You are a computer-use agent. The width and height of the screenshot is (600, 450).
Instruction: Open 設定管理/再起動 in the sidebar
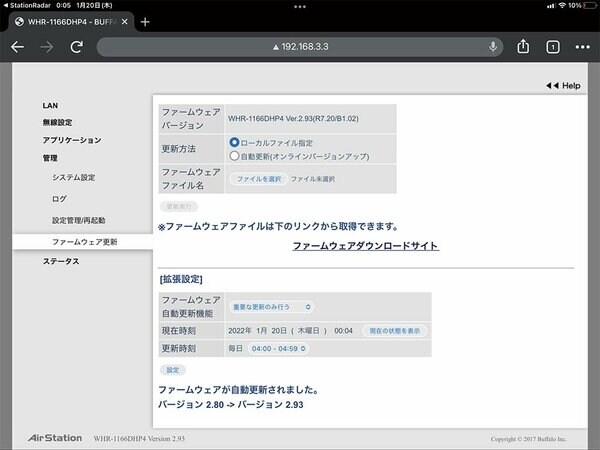[78, 220]
